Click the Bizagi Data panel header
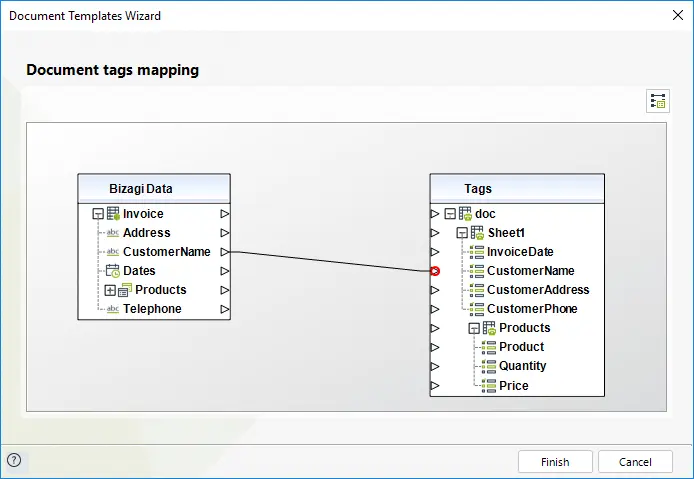 (x=154, y=189)
